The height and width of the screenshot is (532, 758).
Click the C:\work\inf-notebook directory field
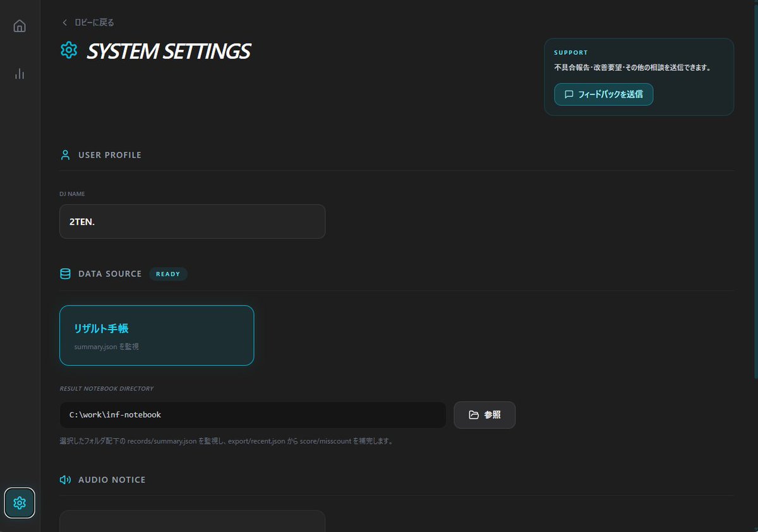pos(253,415)
